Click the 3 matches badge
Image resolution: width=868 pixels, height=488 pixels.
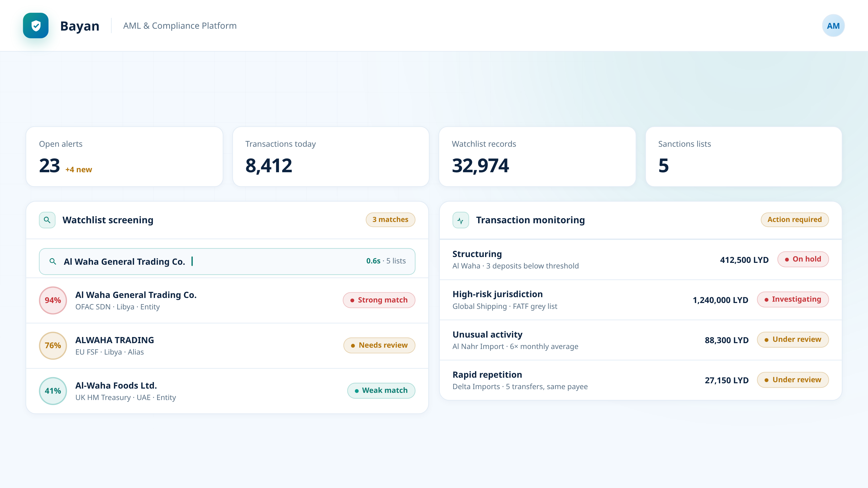390,220
